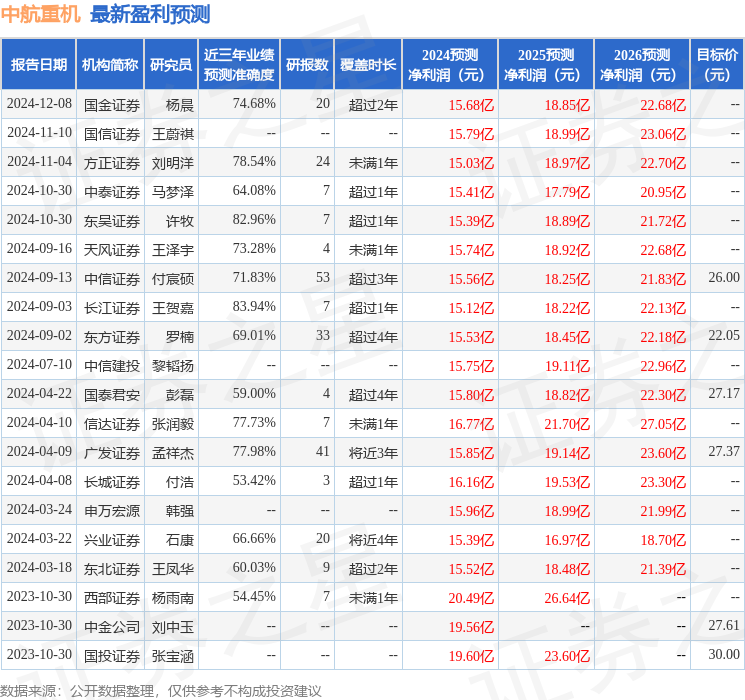Click accuracy value 53.42%
745x700 pixels.
254,480
